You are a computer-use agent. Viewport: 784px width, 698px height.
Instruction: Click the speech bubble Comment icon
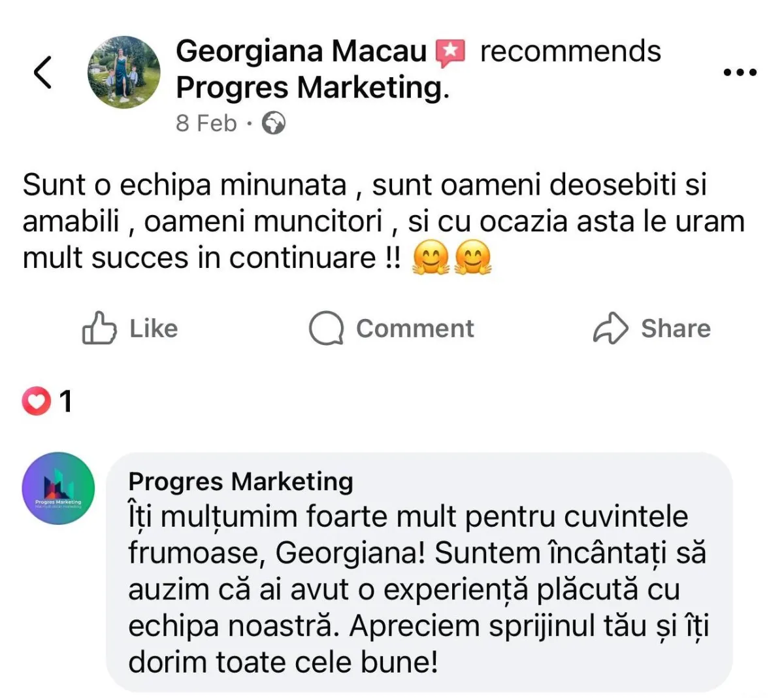point(326,328)
